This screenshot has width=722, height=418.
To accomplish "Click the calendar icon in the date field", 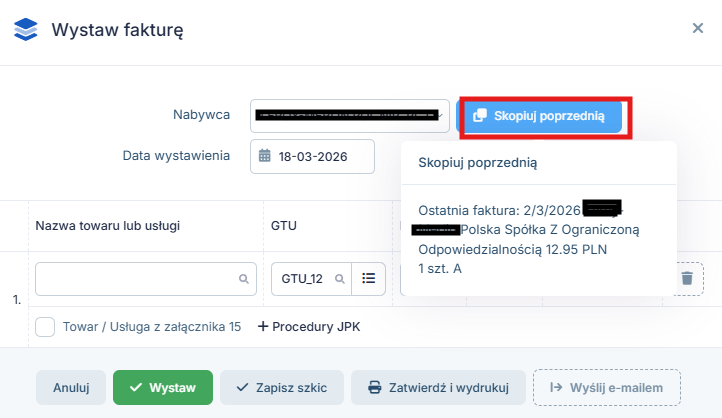I will pos(265,156).
